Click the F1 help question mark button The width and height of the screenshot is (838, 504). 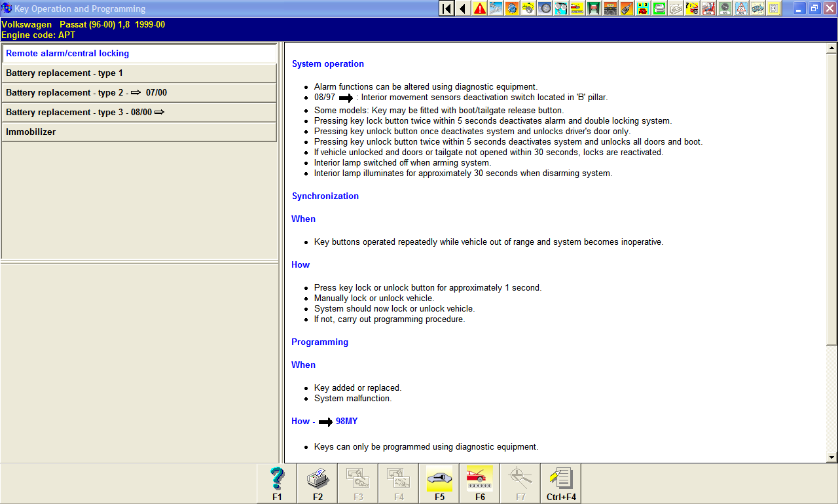click(277, 484)
